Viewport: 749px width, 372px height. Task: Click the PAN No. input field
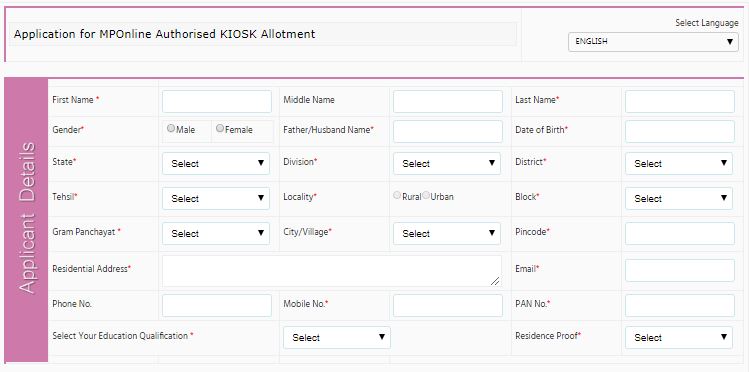[680, 305]
